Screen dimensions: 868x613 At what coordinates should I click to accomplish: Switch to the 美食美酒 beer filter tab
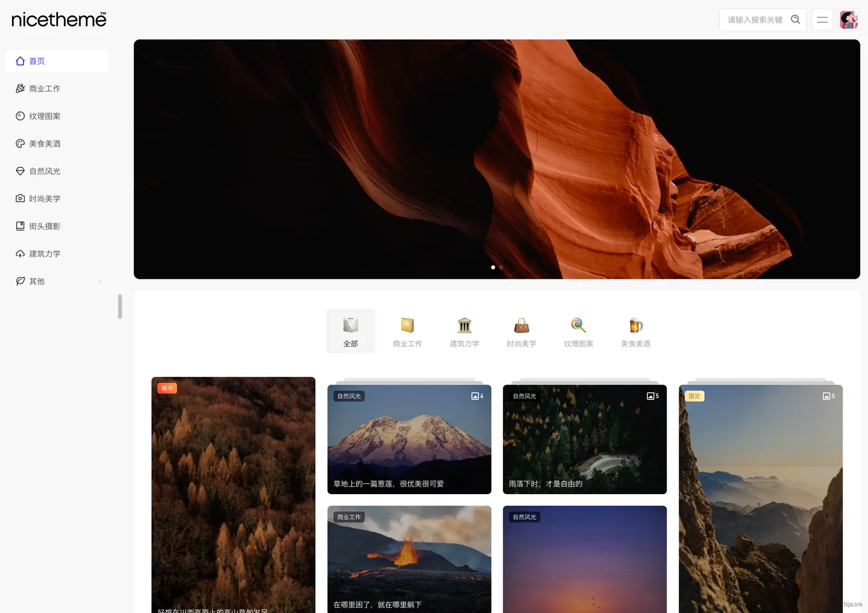pos(635,331)
